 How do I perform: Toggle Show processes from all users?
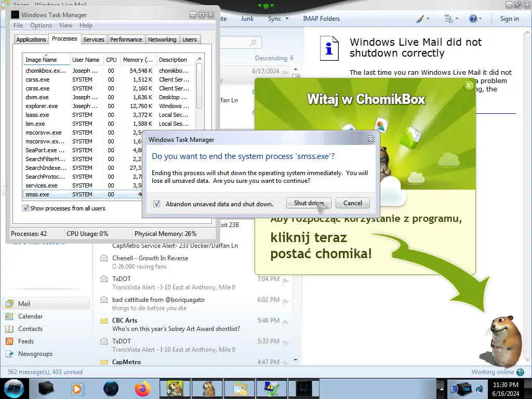click(x=25, y=208)
